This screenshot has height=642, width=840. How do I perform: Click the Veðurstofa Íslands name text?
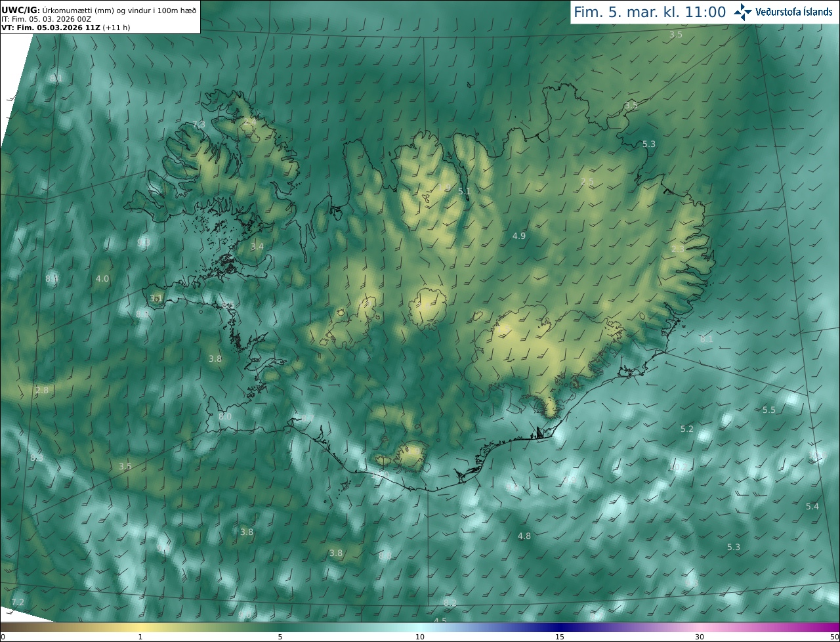tap(794, 12)
